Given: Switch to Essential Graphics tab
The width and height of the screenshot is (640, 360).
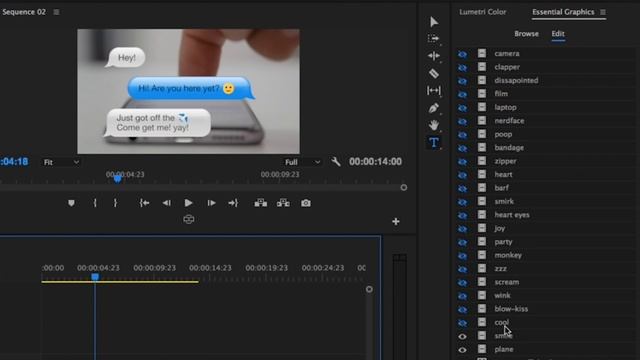Looking at the screenshot, I should 563,12.
